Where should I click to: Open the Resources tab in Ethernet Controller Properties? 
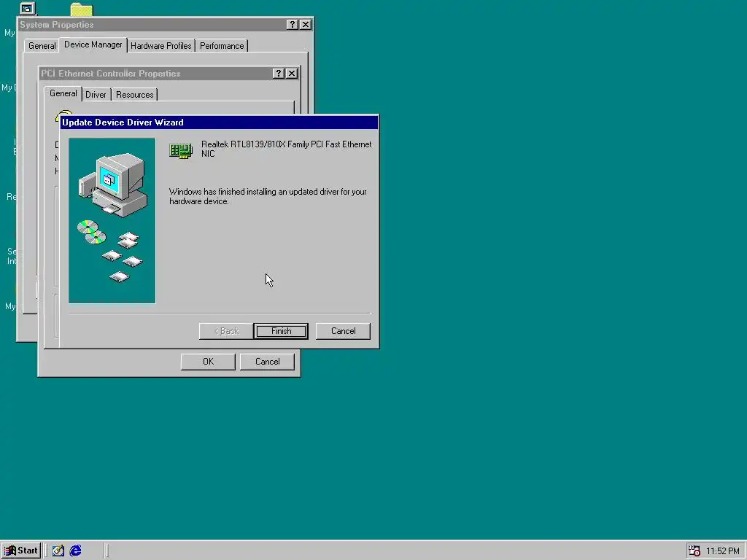[x=135, y=94]
